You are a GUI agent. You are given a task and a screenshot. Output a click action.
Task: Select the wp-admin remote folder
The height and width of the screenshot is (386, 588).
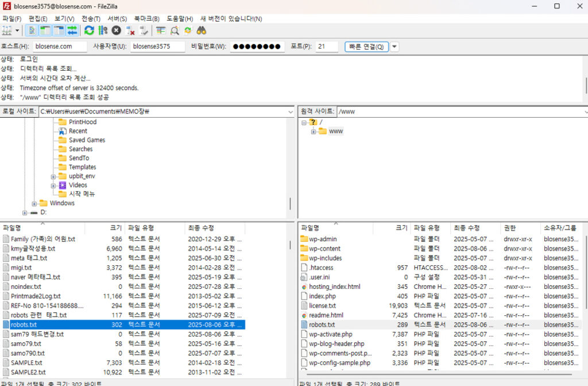coord(323,240)
